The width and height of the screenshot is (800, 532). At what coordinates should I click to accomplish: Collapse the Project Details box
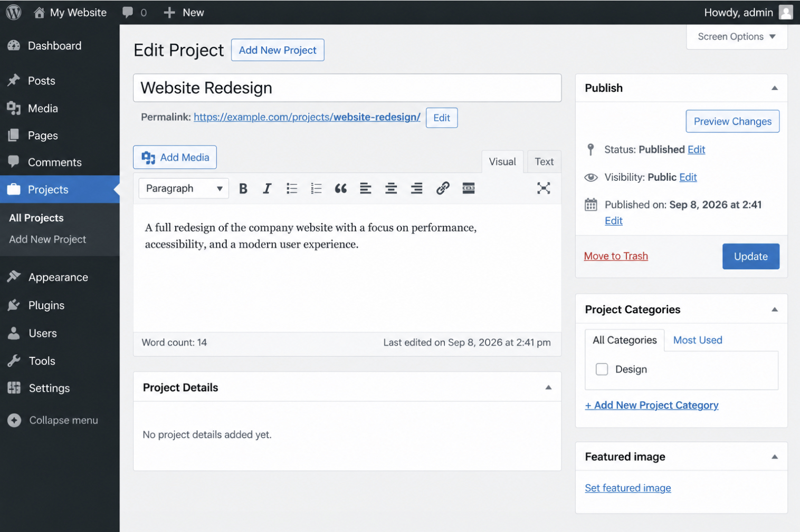tap(548, 388)
